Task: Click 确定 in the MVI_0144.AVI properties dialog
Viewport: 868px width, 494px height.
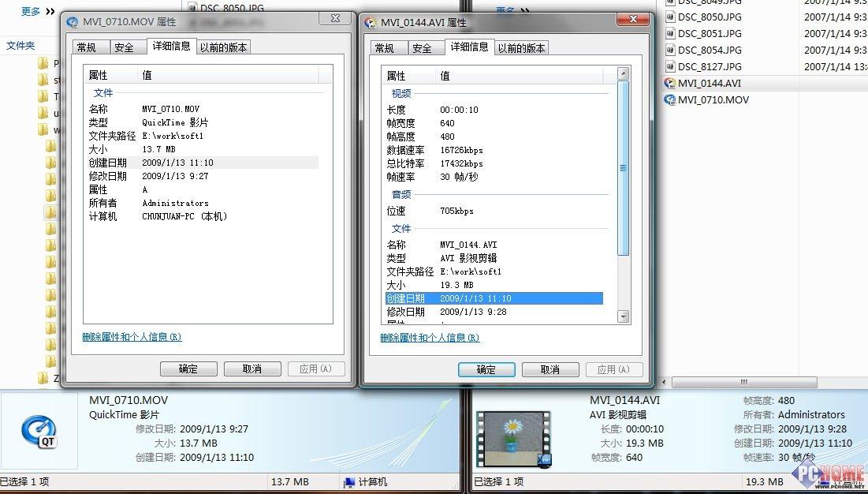Action: click(486, 369)
